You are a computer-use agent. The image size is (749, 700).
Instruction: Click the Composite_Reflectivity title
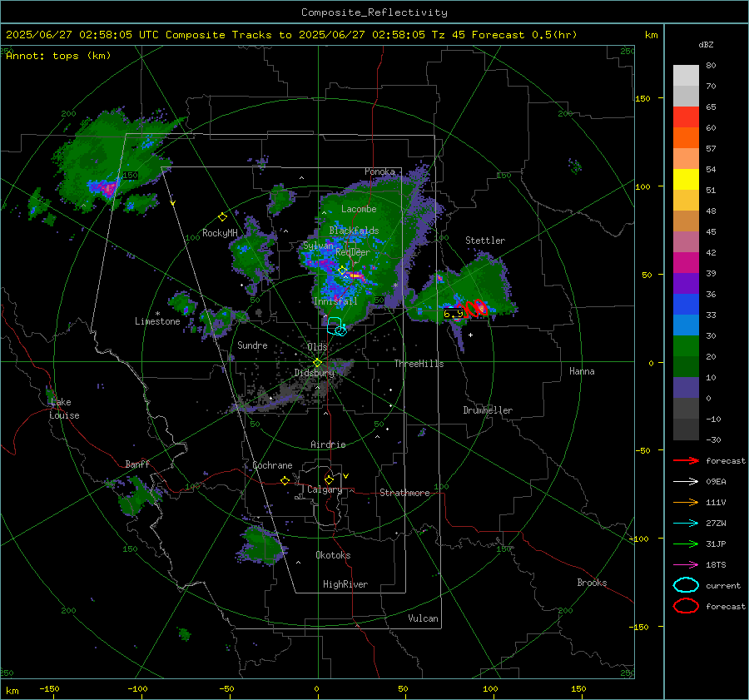(374, 12)
